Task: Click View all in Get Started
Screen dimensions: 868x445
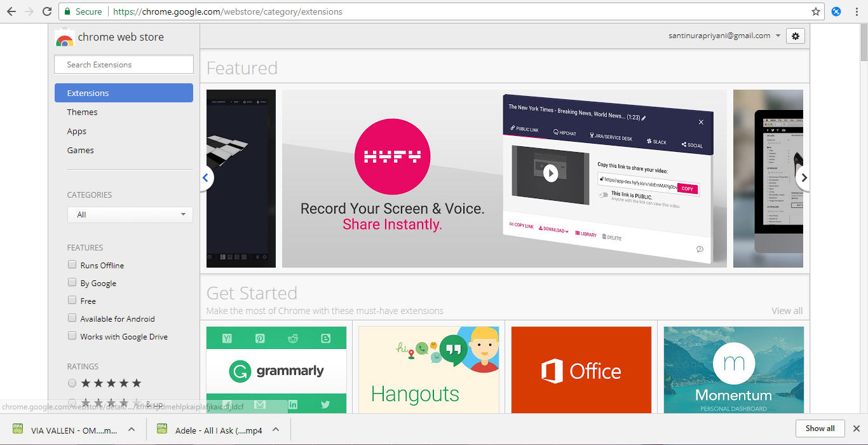Action: point(787,311)
